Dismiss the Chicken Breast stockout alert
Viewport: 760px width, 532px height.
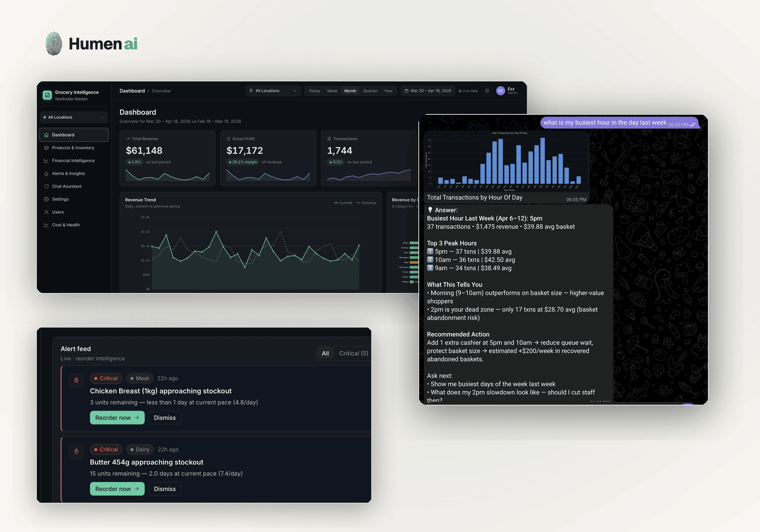point(165,418)
